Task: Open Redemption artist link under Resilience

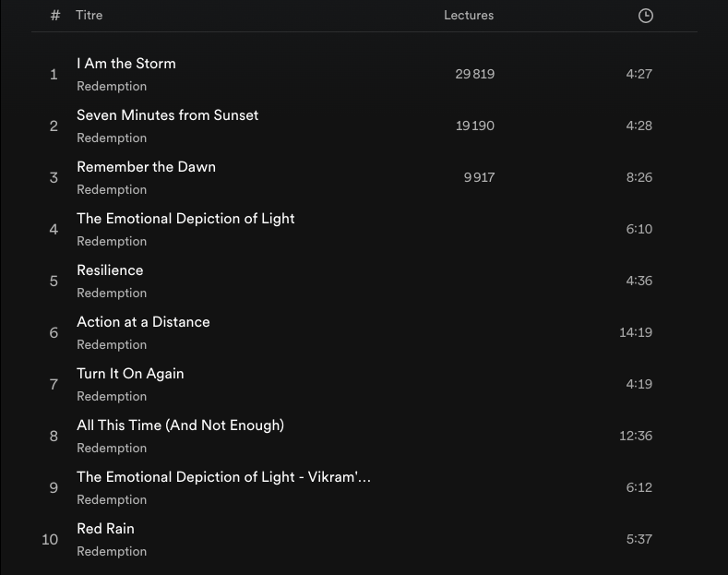Action: 112,293
